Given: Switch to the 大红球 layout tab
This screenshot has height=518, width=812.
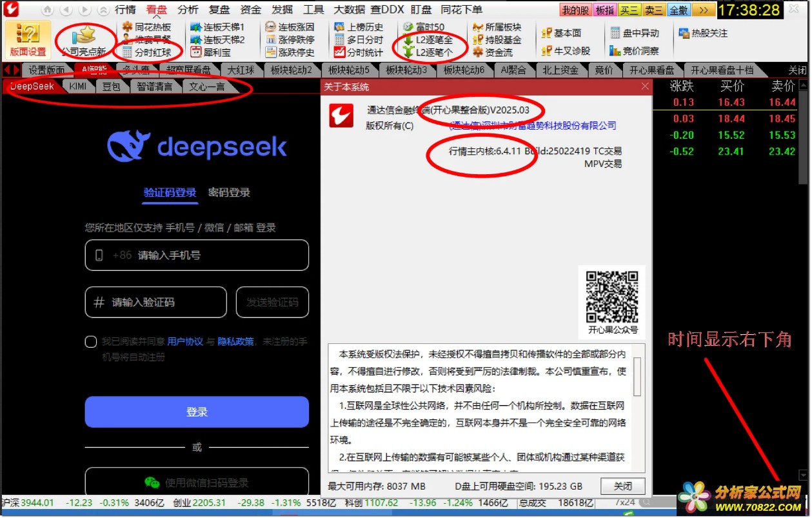Looking at the screenshot, I should coord(241,70).
